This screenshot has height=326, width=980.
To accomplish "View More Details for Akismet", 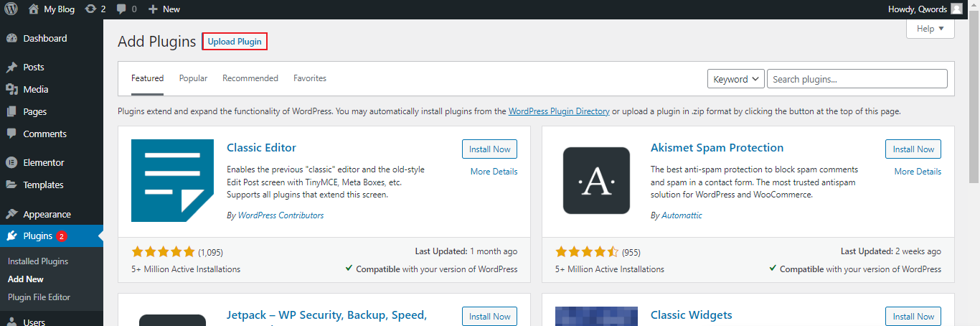I will [918, 172].
